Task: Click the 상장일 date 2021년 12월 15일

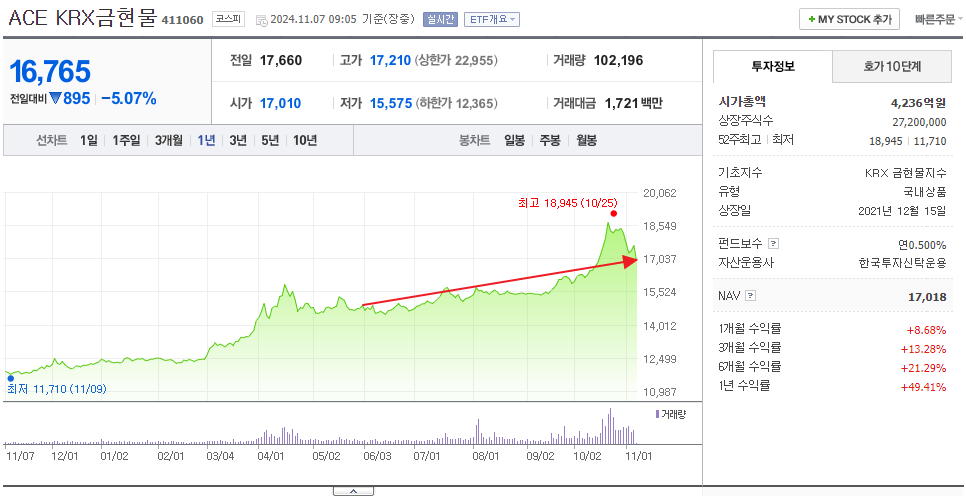Action: click(x=902, y=211)
